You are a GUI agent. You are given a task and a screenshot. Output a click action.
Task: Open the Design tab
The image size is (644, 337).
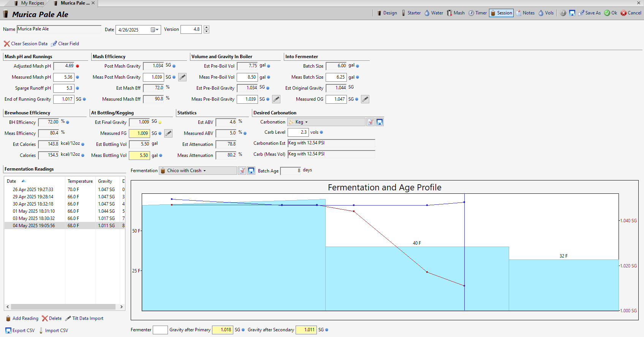coord(387,13)
